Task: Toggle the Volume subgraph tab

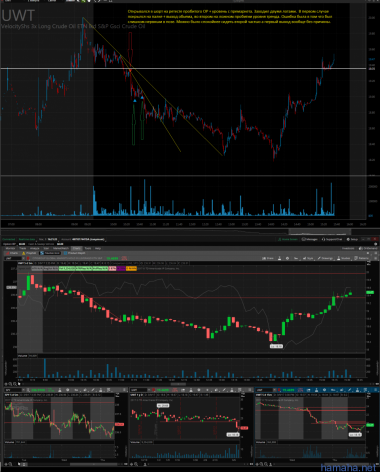Action: 23,356
